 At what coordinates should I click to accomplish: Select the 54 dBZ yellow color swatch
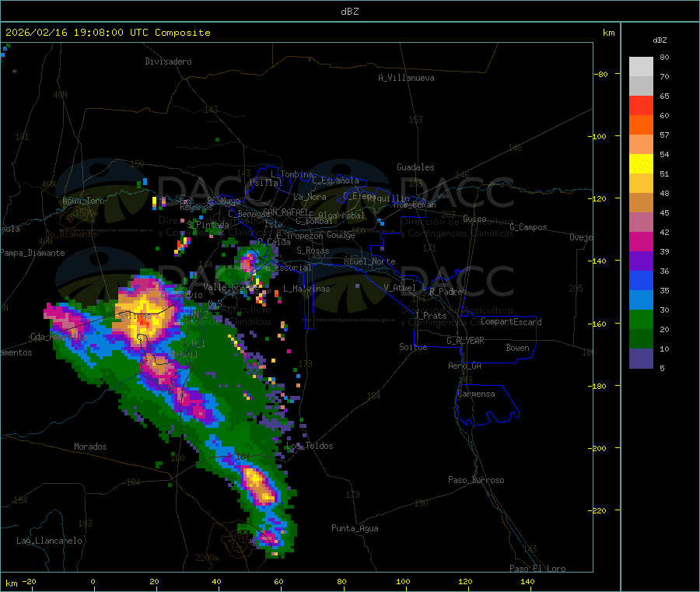[x=641, y=164]
